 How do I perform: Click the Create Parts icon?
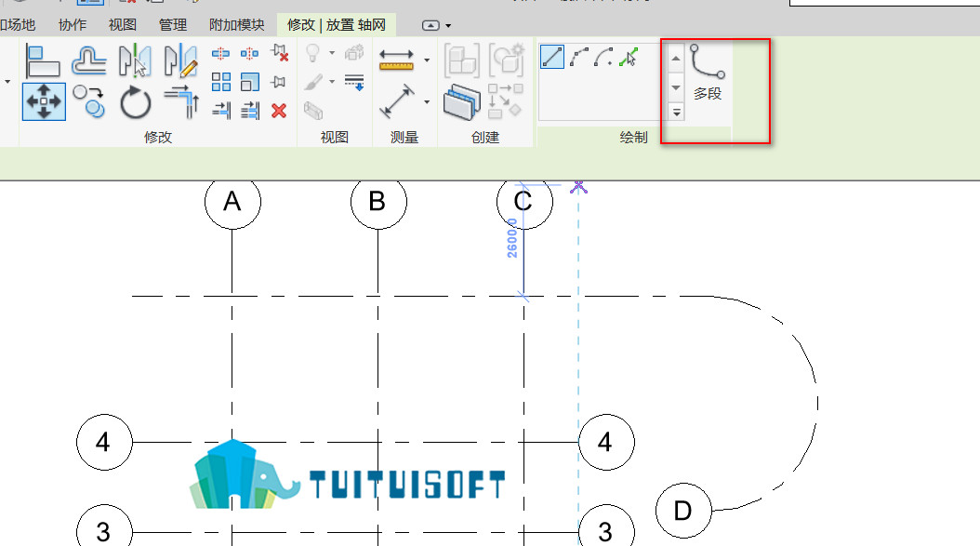[462, 102]
